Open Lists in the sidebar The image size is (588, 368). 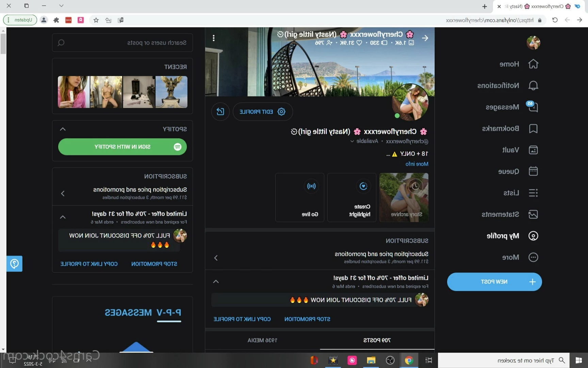pyautogui.click(x=520, y=193)
